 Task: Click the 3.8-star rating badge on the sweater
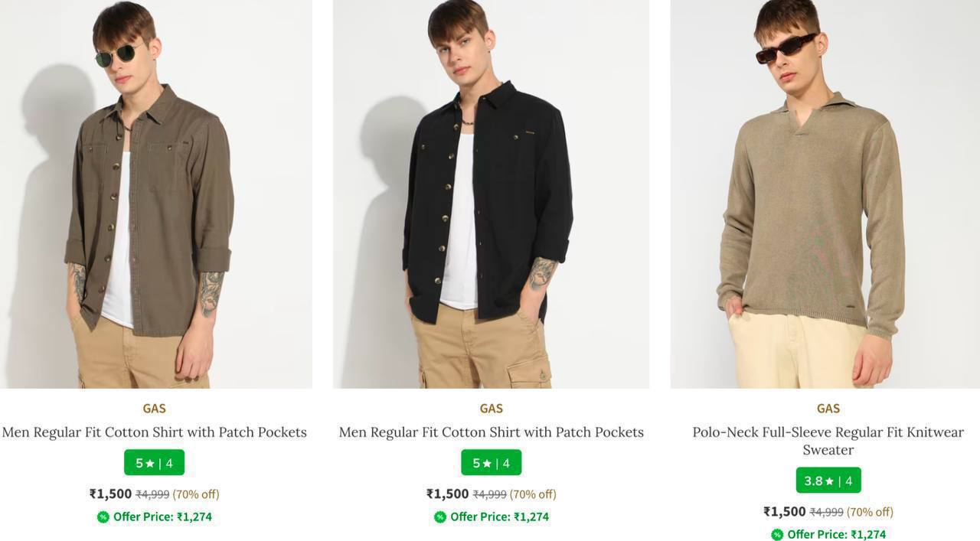point(828,481)
